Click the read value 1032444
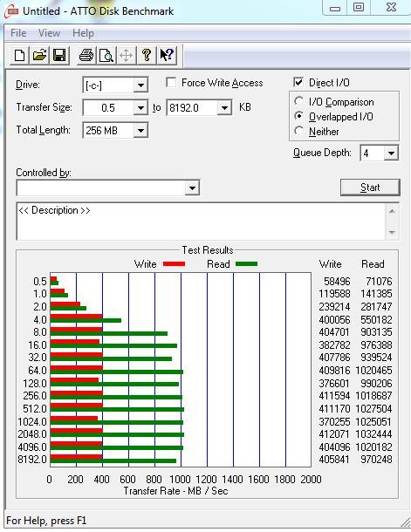 pyautogui.click(x=373, y=434)
